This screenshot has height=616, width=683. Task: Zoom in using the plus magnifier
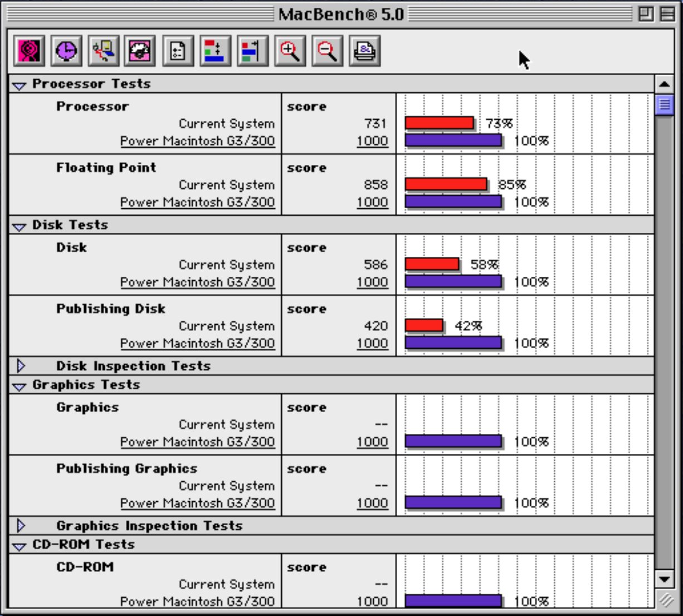coord(290,51)
